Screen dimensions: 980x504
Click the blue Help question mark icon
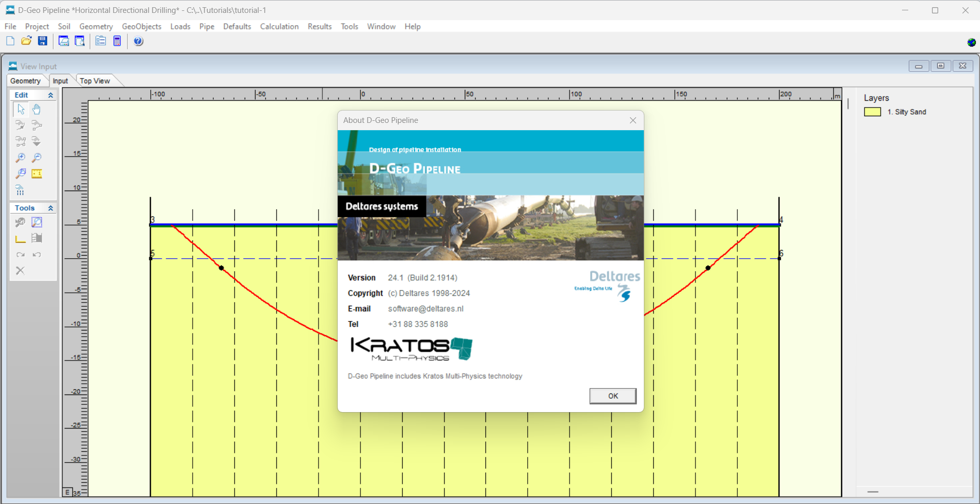138,41
